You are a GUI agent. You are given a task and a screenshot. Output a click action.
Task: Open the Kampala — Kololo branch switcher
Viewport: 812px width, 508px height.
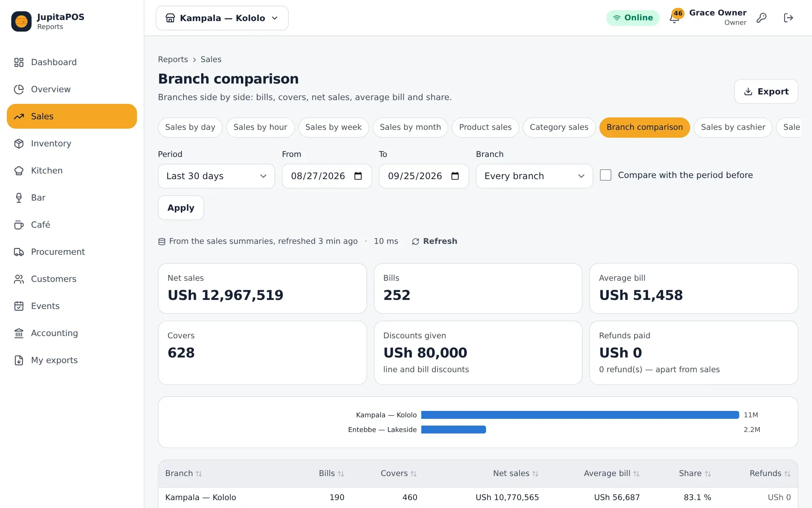click(x=222, y=18)
